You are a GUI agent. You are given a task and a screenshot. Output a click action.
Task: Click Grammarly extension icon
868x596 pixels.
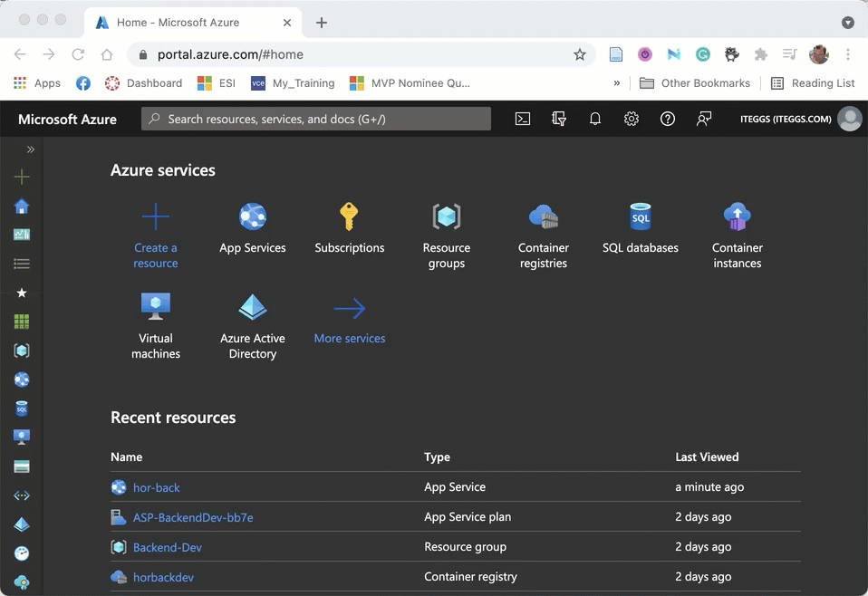click(x=703, y=54)
